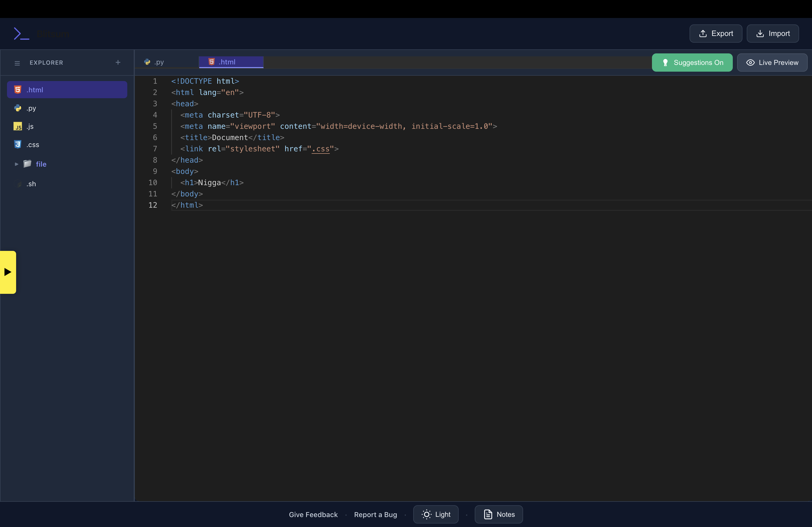Click the Import button
The width and height of the screenshot is (812, 527).
click(x=773, y=33)
